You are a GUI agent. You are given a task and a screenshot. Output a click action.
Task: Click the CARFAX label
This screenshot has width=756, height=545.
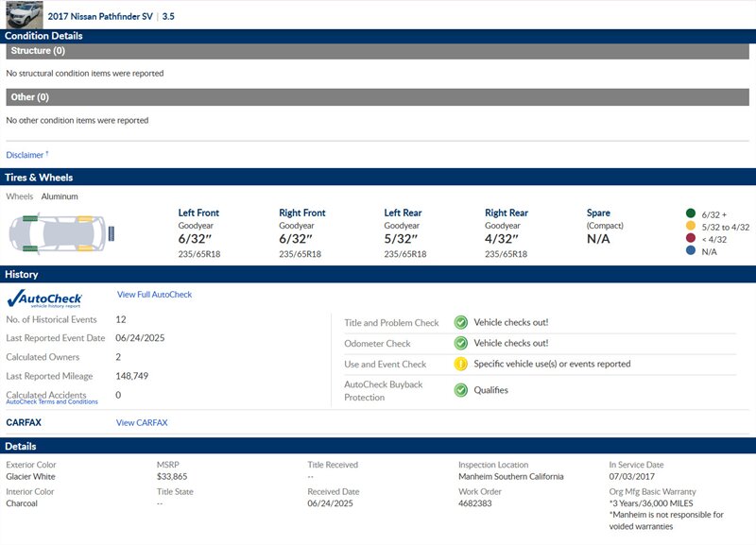(24, 422)
